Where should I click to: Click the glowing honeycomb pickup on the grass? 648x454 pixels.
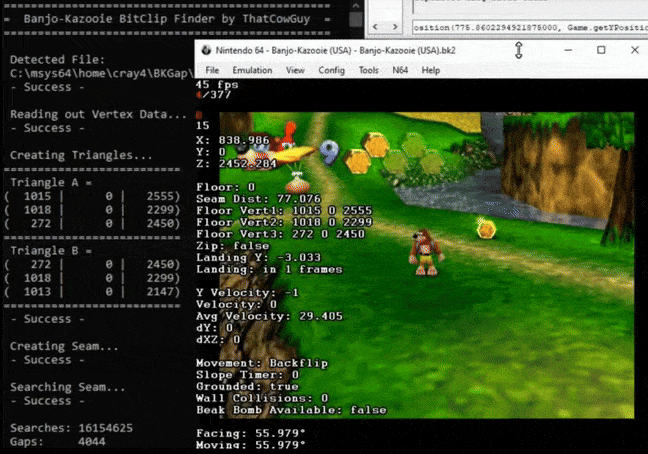486,229
